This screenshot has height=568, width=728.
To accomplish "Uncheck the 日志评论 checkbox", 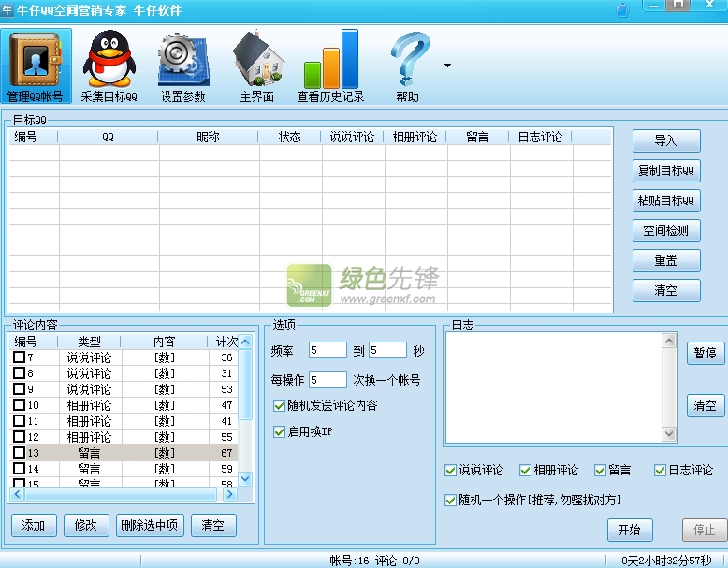I will (x=660, y=470).
